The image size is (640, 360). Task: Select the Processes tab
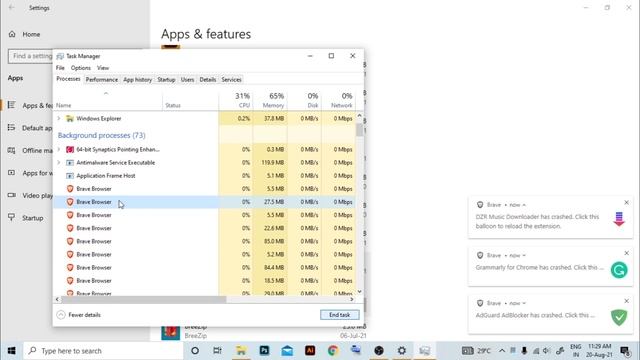[68, 79]
